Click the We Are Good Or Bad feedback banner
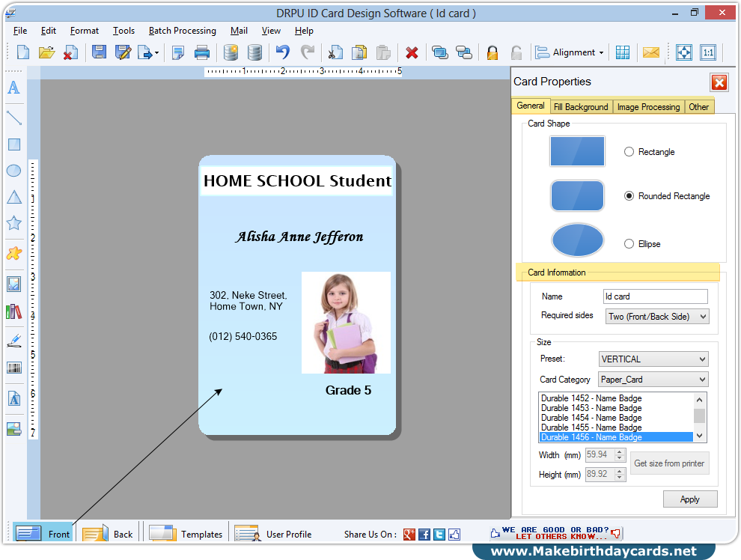Screen dimensions: 741x560 tap(556, 534)
